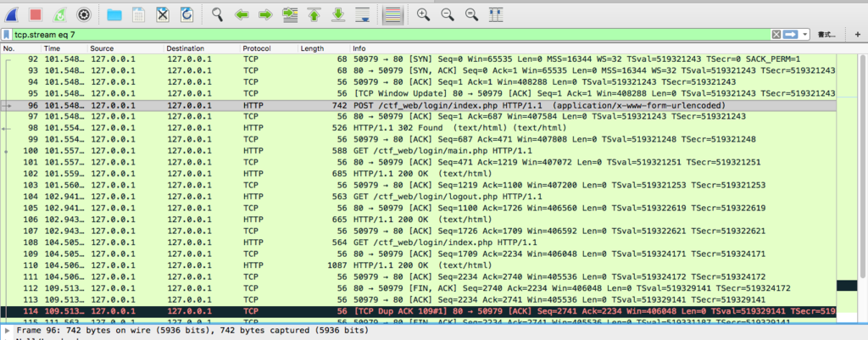Select packet 95 TCP Window Update row
The height and width of the screenshot is (340, 868).
419,93
